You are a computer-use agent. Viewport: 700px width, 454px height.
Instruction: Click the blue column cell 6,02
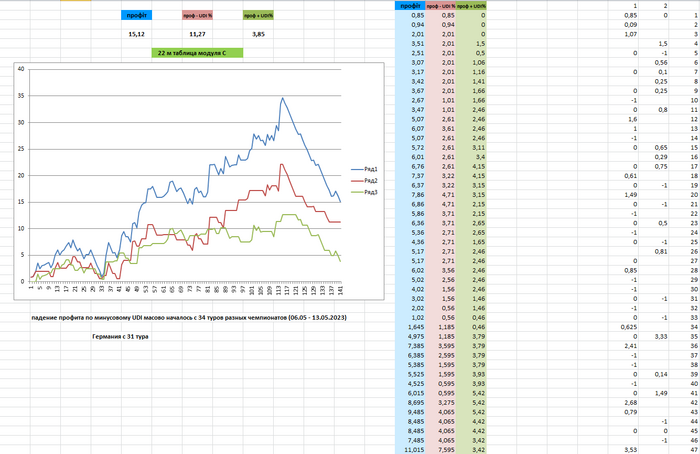click(410, 270)
